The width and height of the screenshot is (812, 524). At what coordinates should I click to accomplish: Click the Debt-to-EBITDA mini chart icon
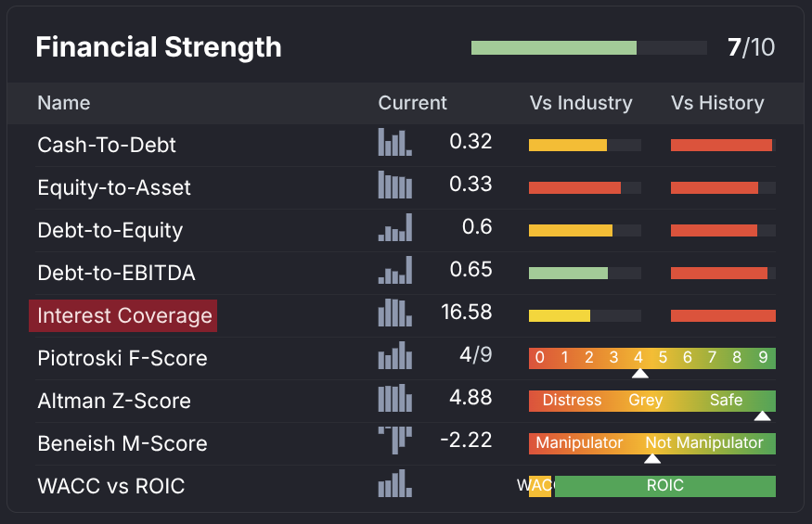(394, 271)
